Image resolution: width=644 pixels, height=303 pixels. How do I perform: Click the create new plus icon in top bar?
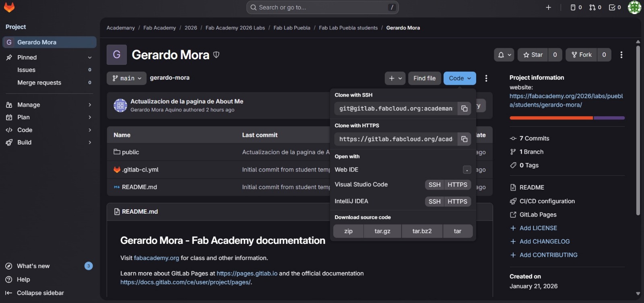[x=548, y=7]
